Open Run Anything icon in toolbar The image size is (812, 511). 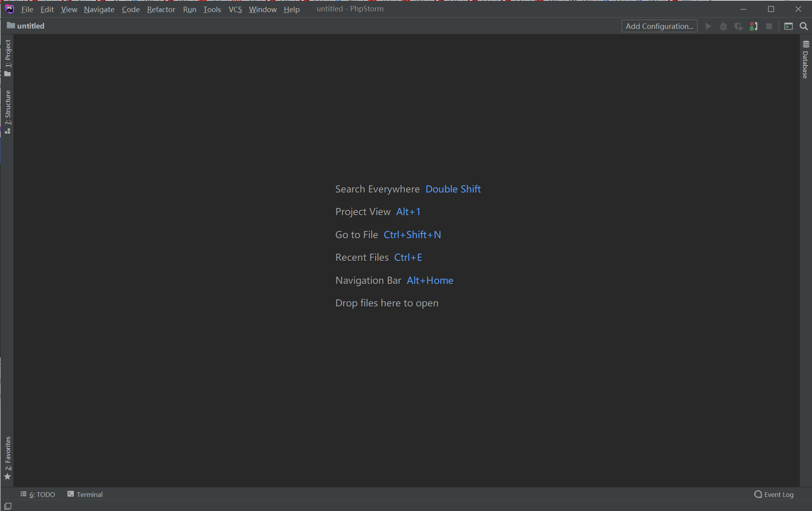(788, 26)
